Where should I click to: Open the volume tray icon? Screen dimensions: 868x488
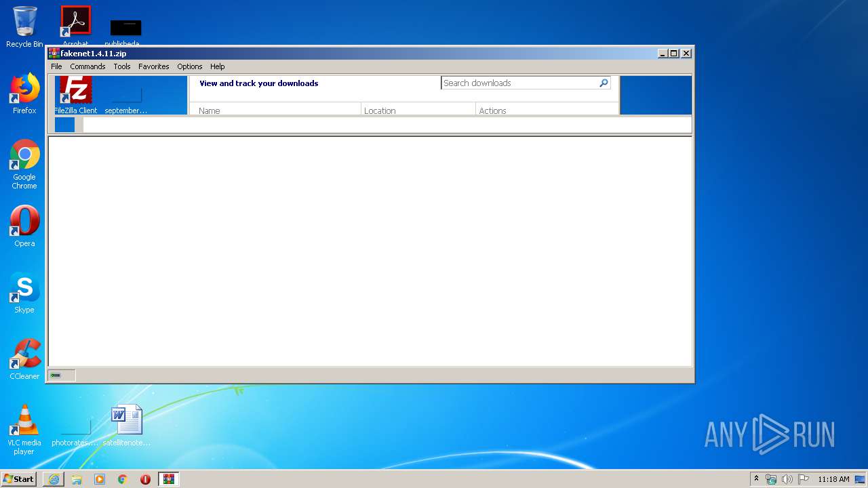coord(787,479)
